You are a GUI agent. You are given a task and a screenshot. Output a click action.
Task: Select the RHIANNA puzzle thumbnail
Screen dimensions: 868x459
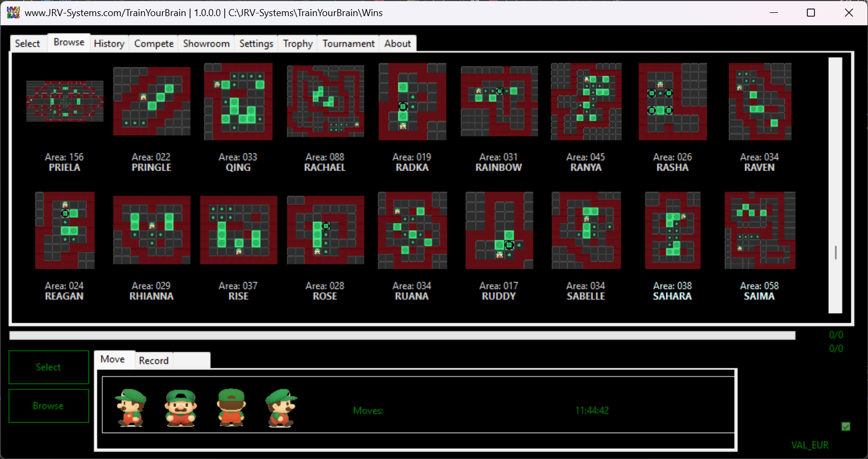(152, 230)
